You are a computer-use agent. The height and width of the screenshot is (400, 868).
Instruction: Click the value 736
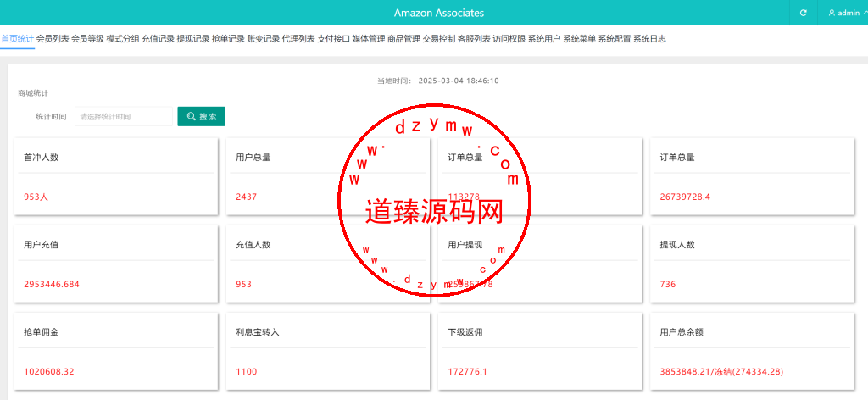pyautogui.click(x=668, y=285)
